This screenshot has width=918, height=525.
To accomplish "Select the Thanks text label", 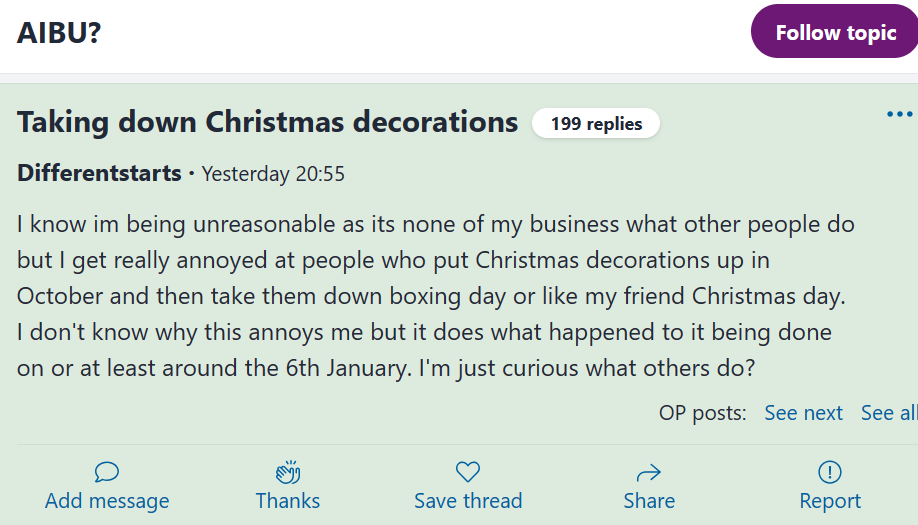I will [288, 501].
